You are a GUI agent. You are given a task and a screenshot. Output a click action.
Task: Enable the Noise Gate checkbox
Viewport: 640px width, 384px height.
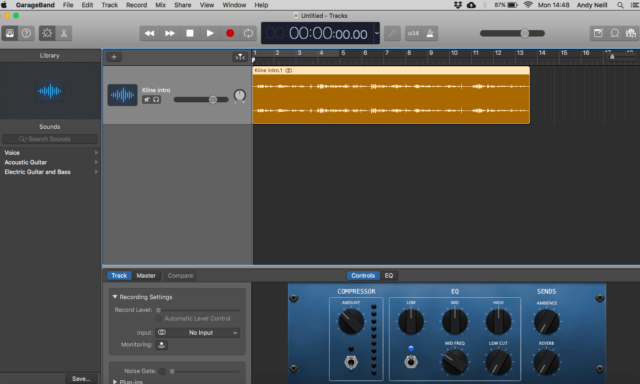point(162,371)
